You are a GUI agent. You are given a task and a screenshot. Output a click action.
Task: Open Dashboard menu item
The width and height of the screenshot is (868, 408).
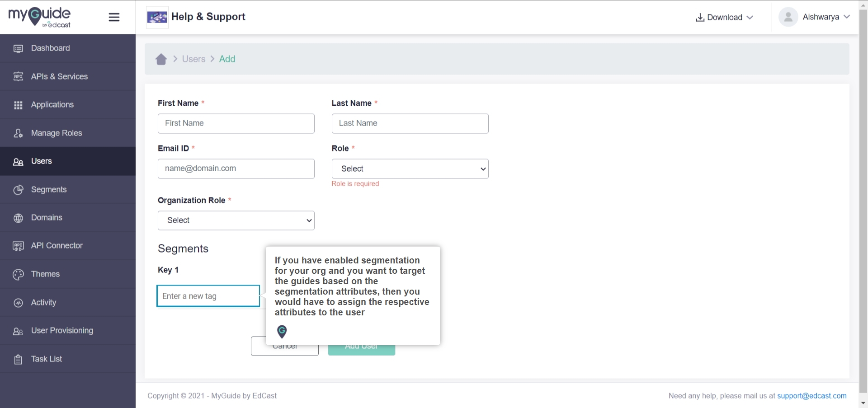(68, 48)
